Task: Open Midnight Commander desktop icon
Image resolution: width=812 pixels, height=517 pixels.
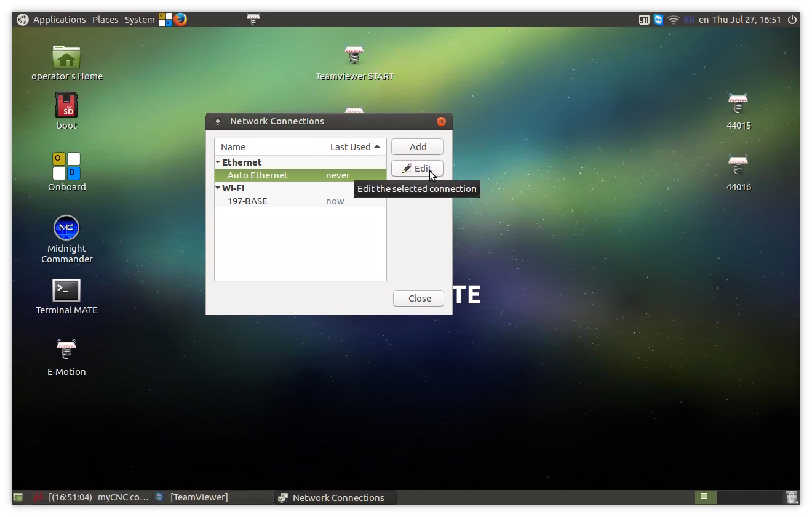Action: tap(66, 228)
